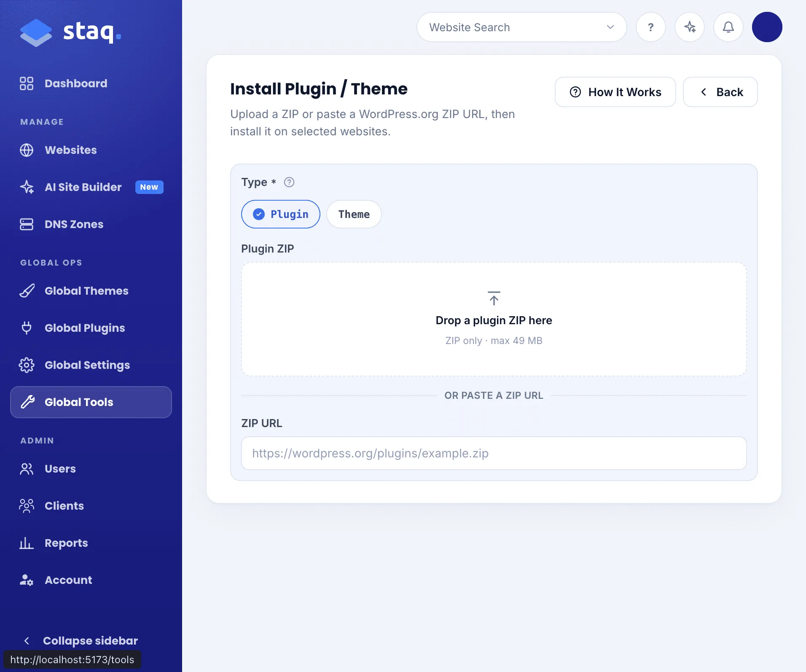Navigate to DNS Zones
The width and height of the screenshot is (806, 672).
click(x=91, y=224)
